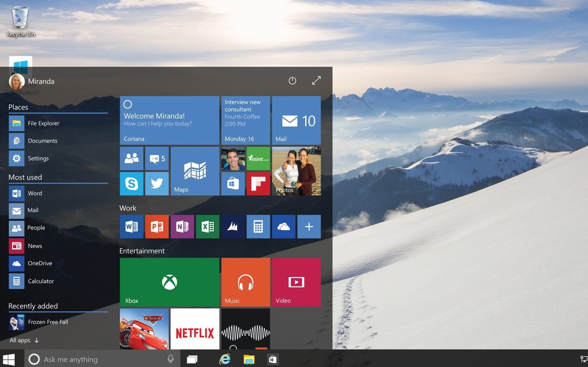The image size is (588, 367).
Task: Open the Store tile in Start menu
Action: 233,183
